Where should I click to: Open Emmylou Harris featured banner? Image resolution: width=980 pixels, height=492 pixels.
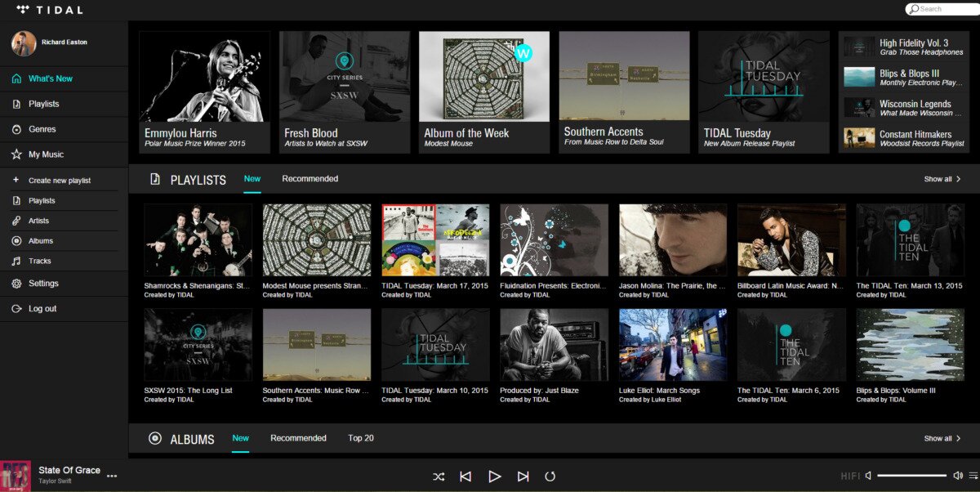tap(205, 92)
